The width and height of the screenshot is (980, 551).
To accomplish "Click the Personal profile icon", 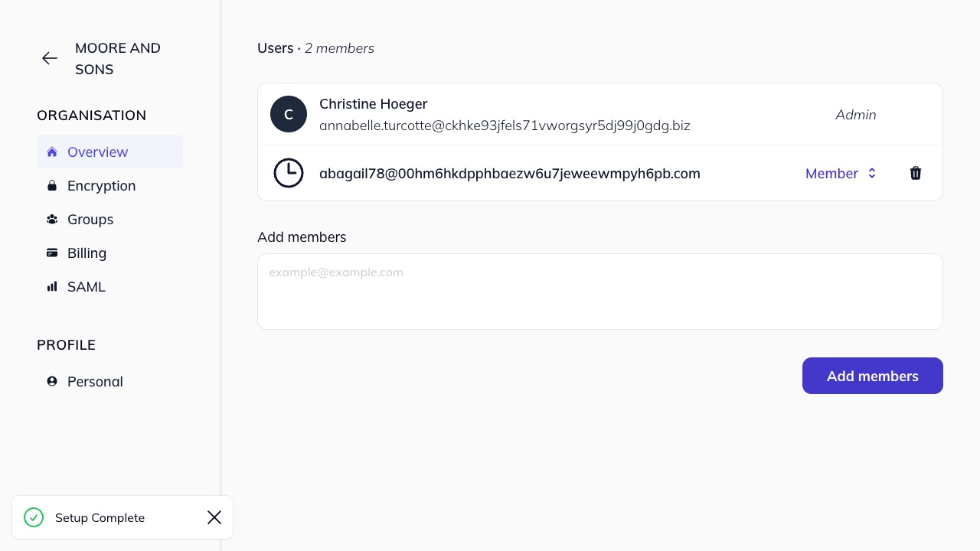I will pyautogui.click(x=51, y=381).
